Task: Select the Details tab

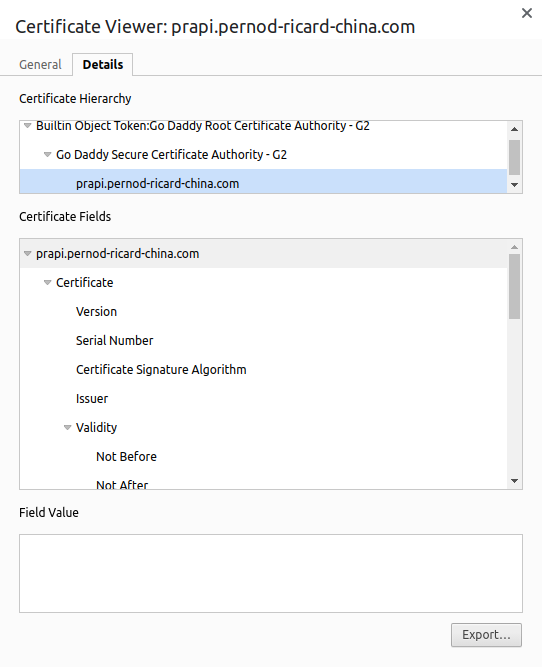Action: 103,65
